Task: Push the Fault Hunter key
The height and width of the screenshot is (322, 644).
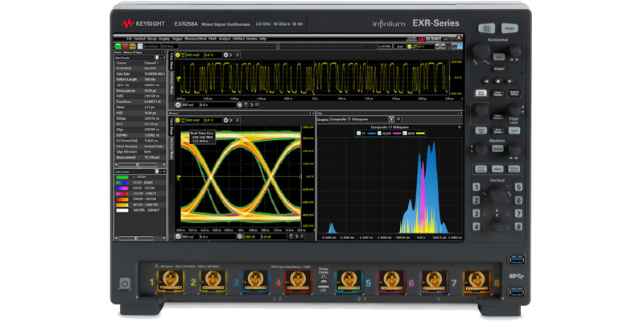Action: click(x=481, y=168)
